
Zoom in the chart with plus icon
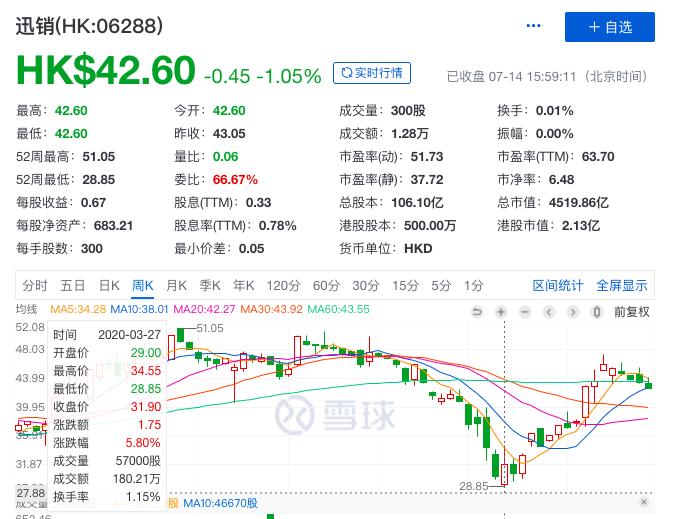pos(500,311)
